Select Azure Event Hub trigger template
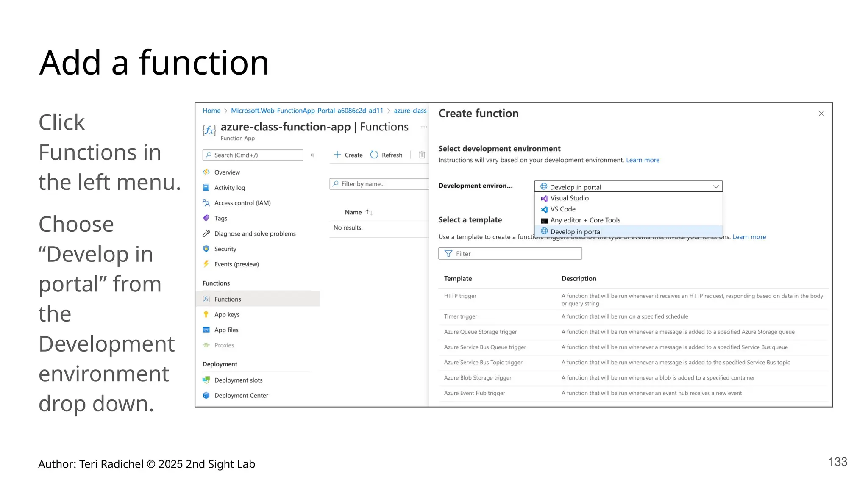868x488 pixels. pyautogui.click(x=634, y=393)
